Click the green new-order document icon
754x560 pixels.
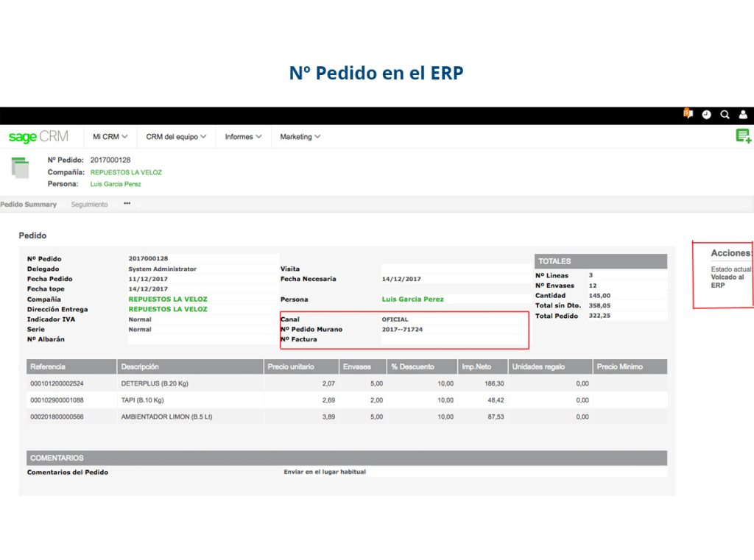pos(743,136)
